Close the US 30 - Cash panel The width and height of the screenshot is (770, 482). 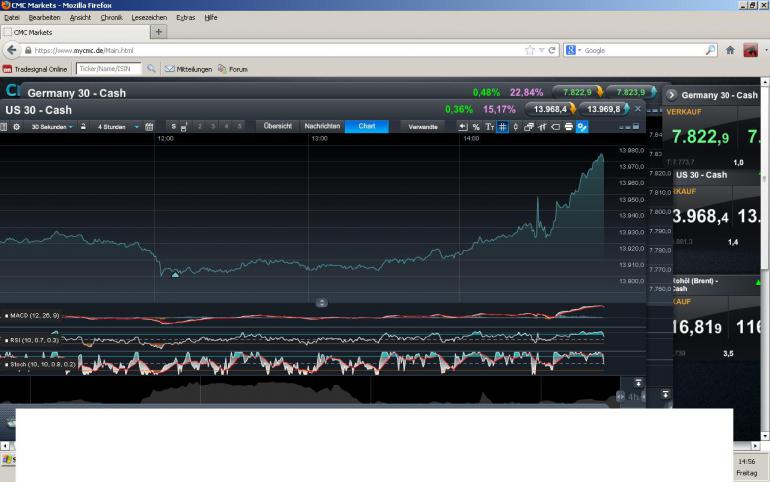638,109
